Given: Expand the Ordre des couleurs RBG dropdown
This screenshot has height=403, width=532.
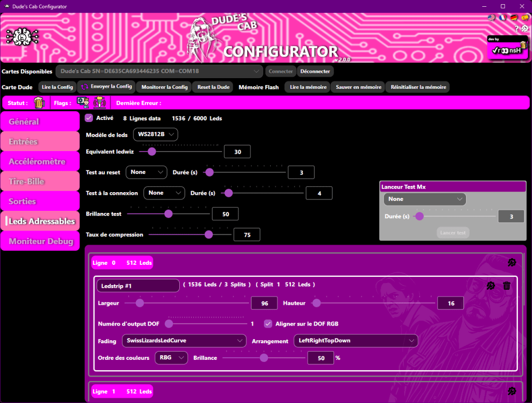Looking at the screenshot, I should point(171,358).
